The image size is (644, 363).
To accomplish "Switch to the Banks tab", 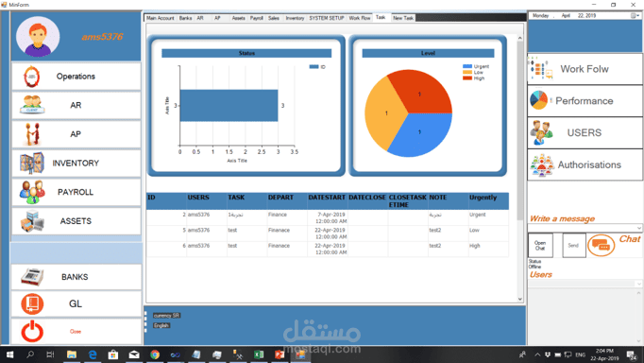I will [185, 18].
